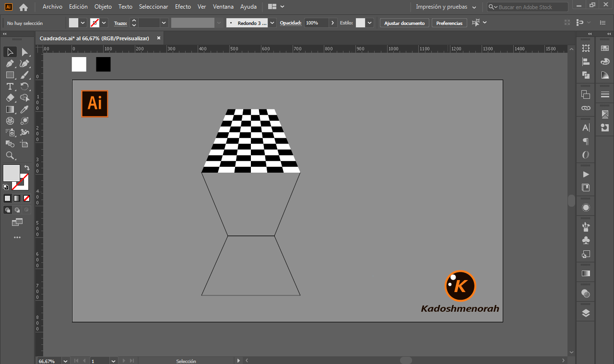This screenshot has height=364, width=614.
Task: Set paint mode to None
Action: click(26, 198)
